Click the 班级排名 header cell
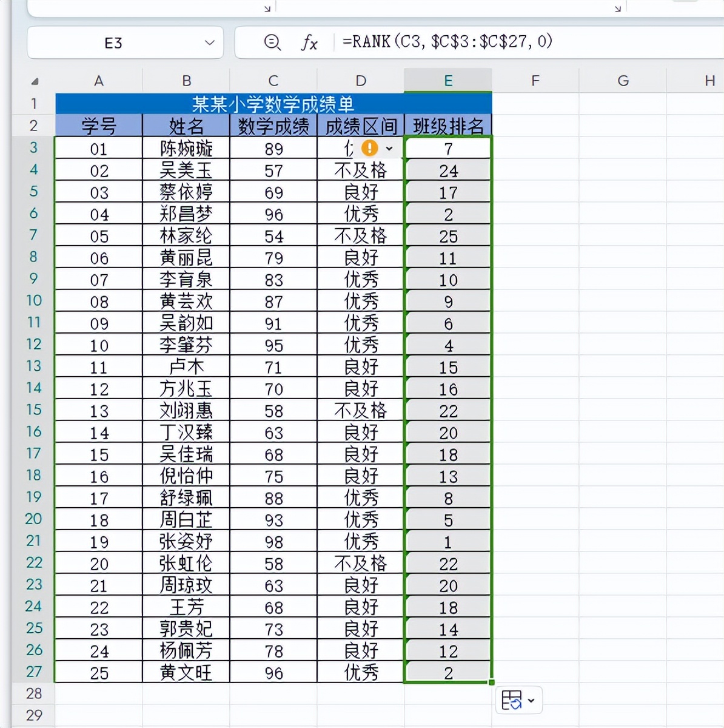This screenshot has height=728, width=724. click(x=448, y=126)
